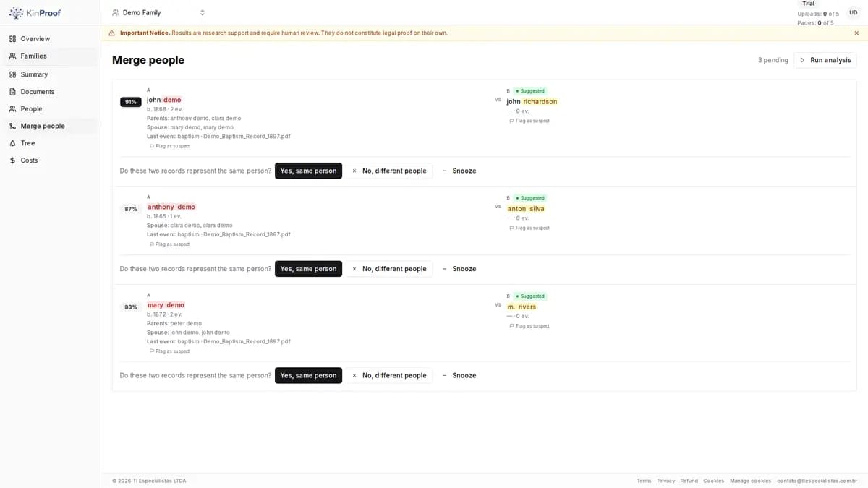Open Documents section in sidebar
This screenshot has width=868, height=488.
click(x=50, y=92)
